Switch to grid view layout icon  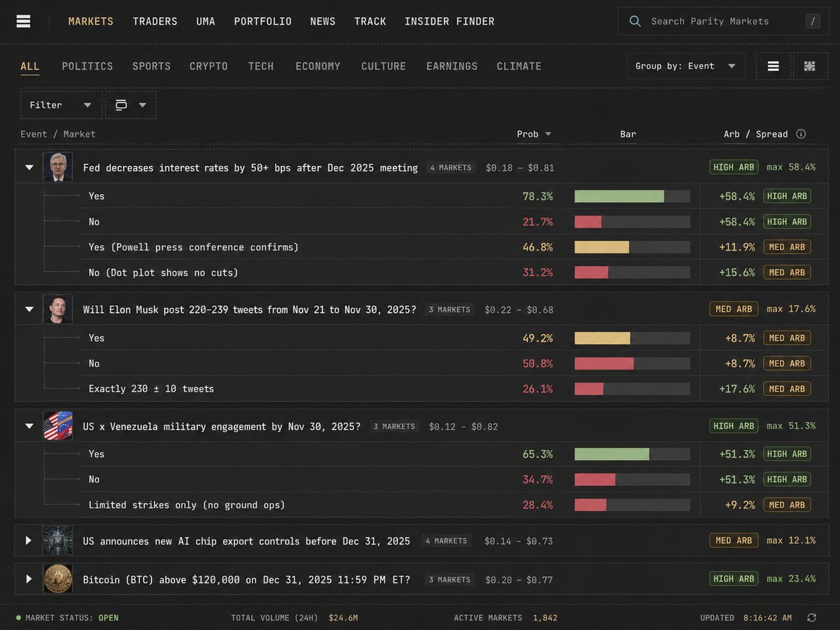[x=810, y=66]
